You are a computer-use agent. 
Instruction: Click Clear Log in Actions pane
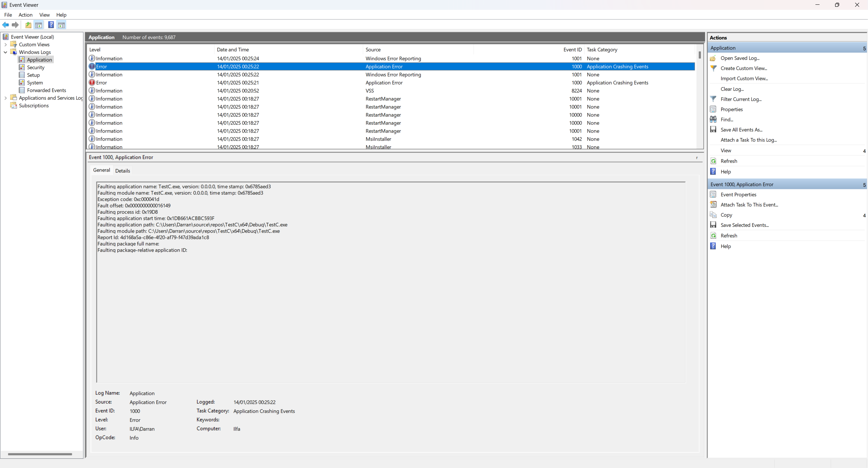(x=732, y=89)
